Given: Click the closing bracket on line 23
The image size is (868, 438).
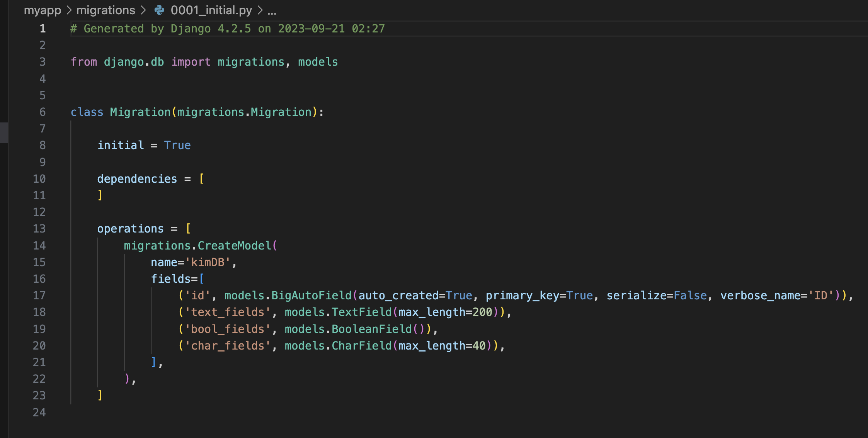Looking at the screenshot, I should coord(100,396).
